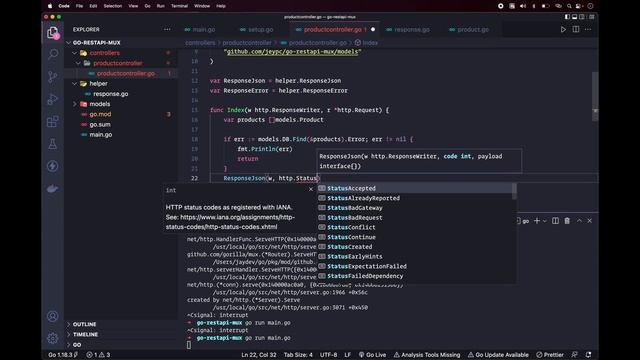Open the Testing flask view
This screenshot has height=360, width=640.
click(53, 144)
